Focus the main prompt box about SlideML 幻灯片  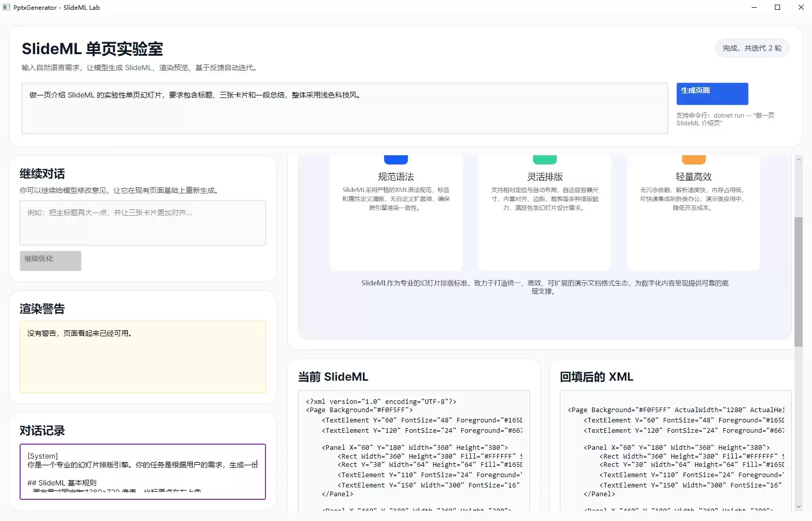tap(344, 108)
